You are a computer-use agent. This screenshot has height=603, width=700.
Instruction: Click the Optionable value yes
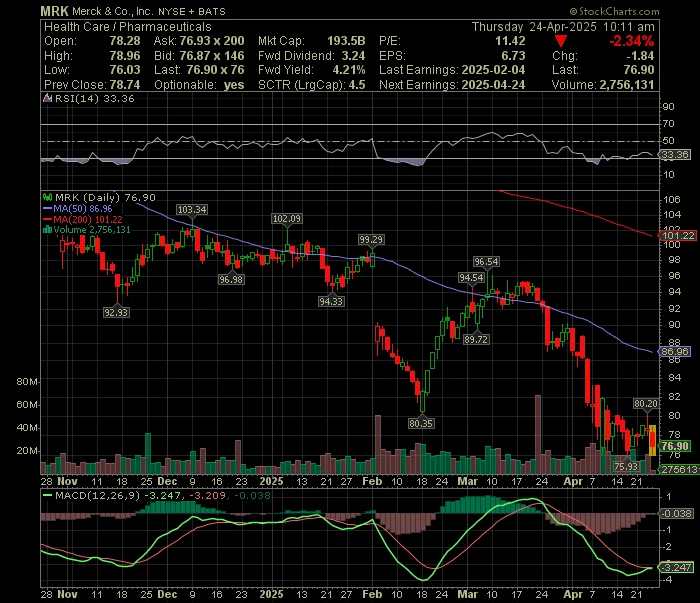click(x=234, y=85)
